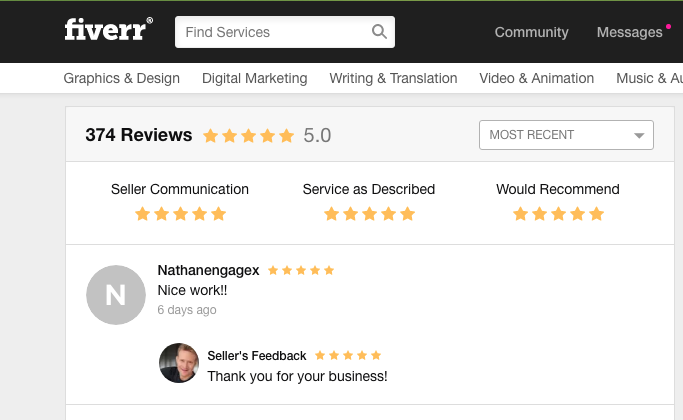Click the 374 Reviews heading
683x420 pixels.
tap(138, 135)
